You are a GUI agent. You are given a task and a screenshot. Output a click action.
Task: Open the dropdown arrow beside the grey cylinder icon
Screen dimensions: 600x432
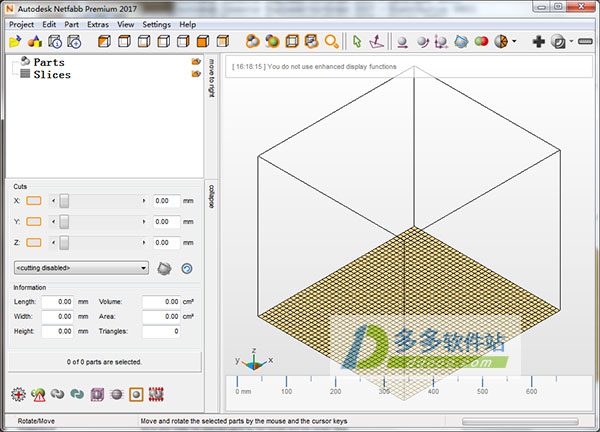coord(571,41)
